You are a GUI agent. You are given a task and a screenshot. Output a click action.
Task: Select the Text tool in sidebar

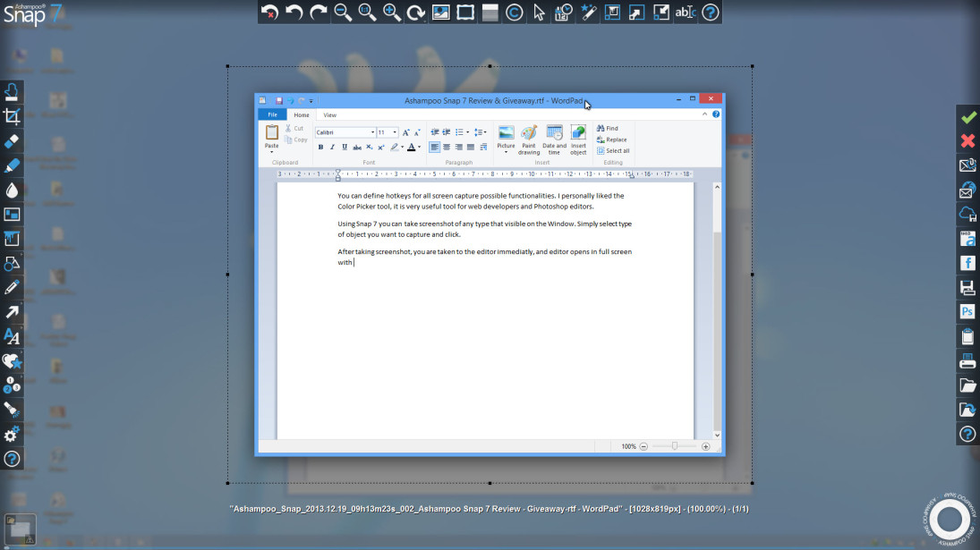point(12,337)
